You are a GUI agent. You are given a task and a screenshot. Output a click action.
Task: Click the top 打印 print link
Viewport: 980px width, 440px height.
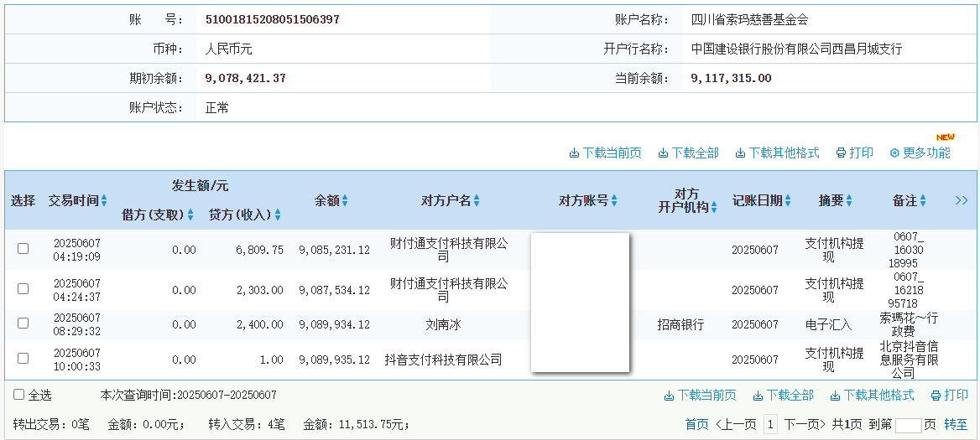[854, 153]
